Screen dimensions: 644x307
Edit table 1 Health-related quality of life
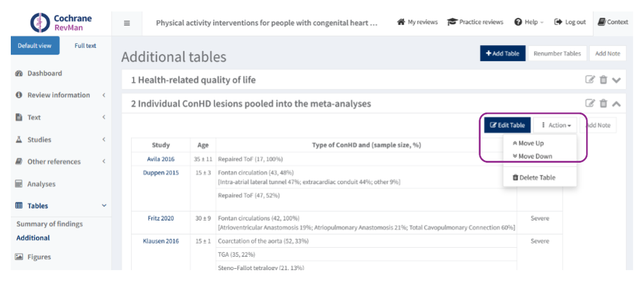[x=590, y=80]
